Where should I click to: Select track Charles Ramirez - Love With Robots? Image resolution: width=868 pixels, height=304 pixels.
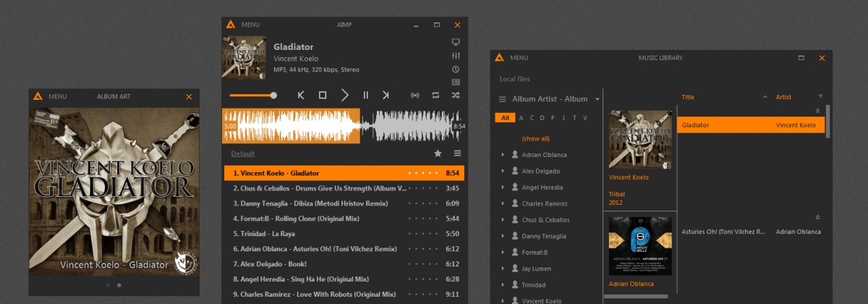coord(344,294)
